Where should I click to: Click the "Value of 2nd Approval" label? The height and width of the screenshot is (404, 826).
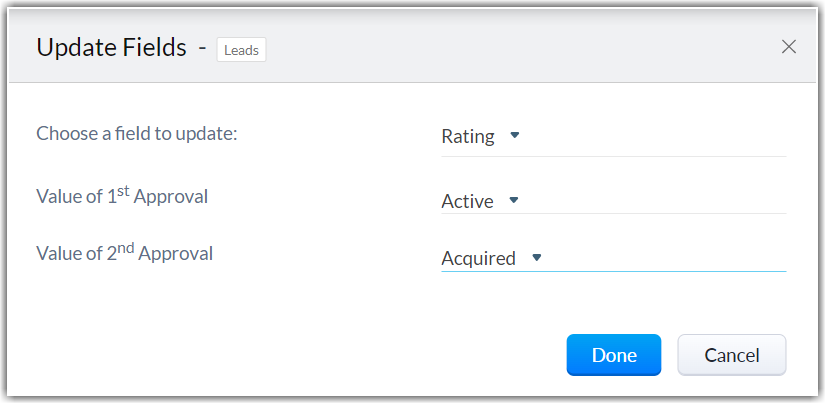point(124,253)
